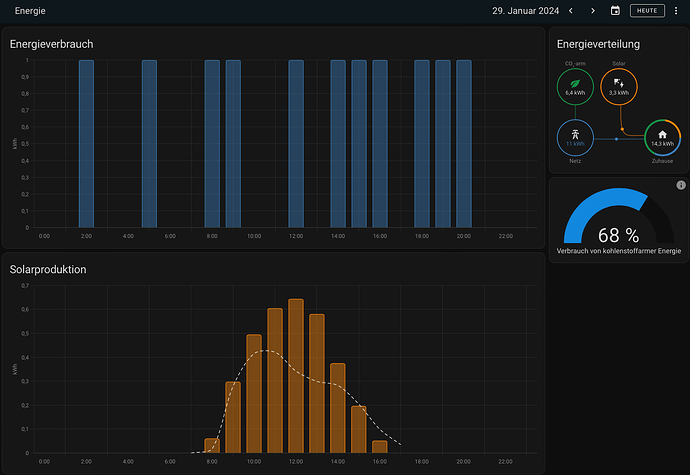
Task: Click the Energieverteilung card heading
Action: [598, 44]
